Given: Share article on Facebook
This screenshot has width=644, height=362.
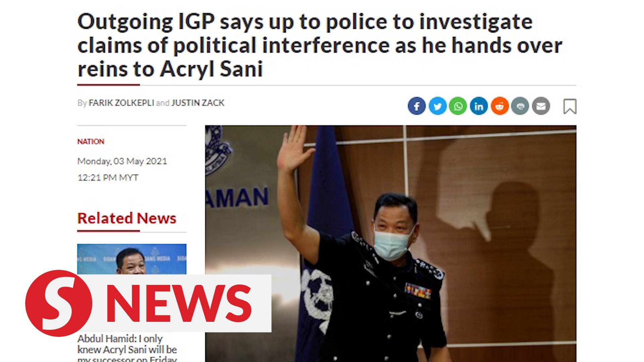Looking at the screenshot, I should point(417,106).
